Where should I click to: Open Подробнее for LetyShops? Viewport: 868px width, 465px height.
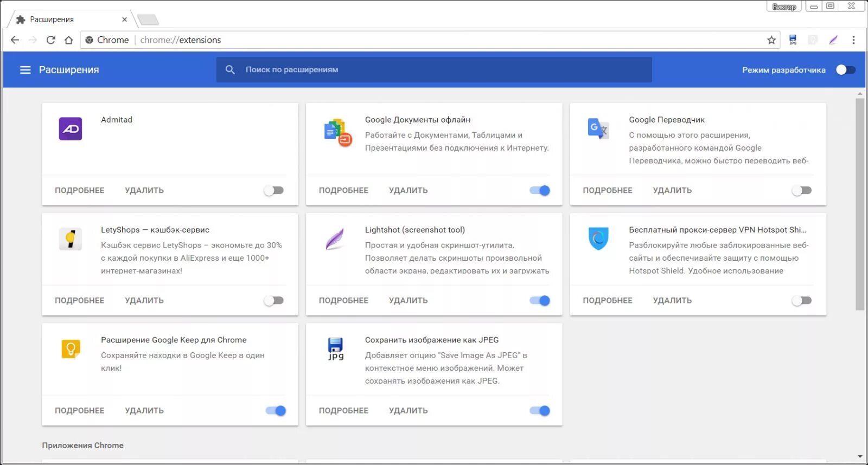pyautogui.click(x=80, y=300)
